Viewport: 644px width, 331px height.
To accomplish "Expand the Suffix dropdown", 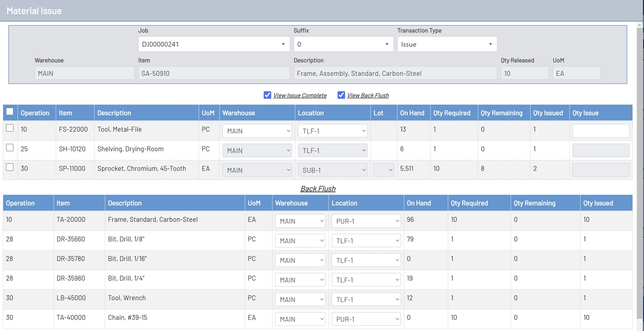I will point(343,44).
